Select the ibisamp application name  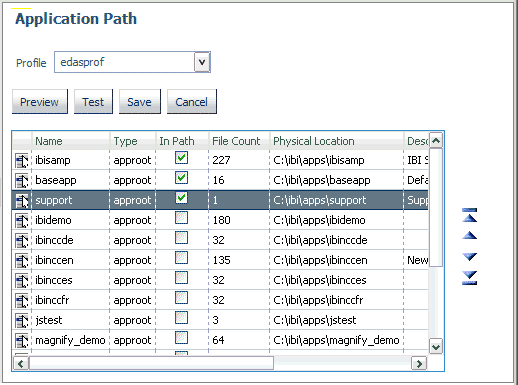[53, 160]
